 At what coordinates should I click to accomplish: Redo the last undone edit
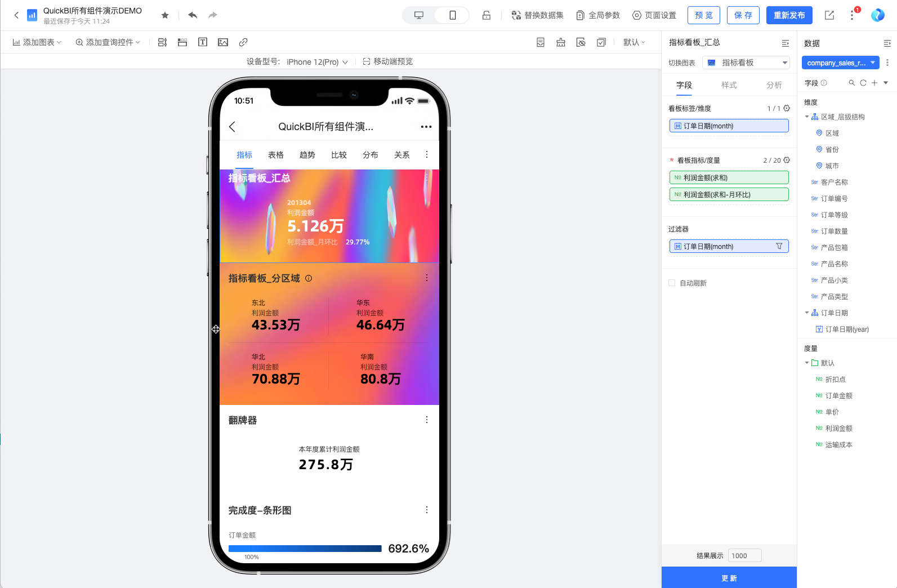tap(212, 15)
